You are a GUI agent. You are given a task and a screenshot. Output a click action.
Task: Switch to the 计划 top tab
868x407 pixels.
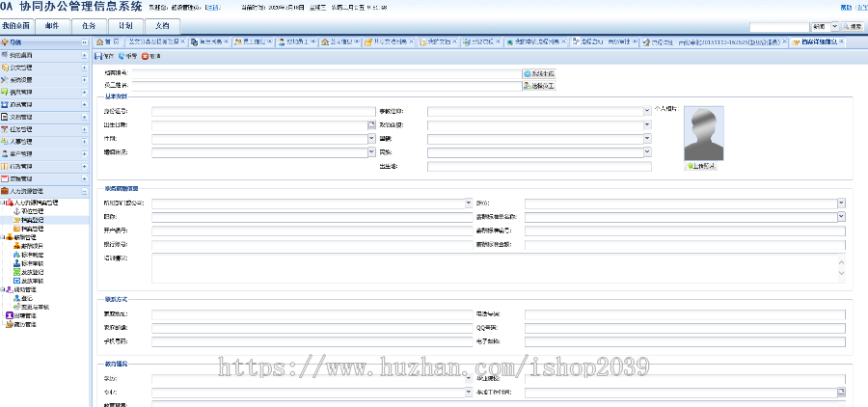click(125, 26)
